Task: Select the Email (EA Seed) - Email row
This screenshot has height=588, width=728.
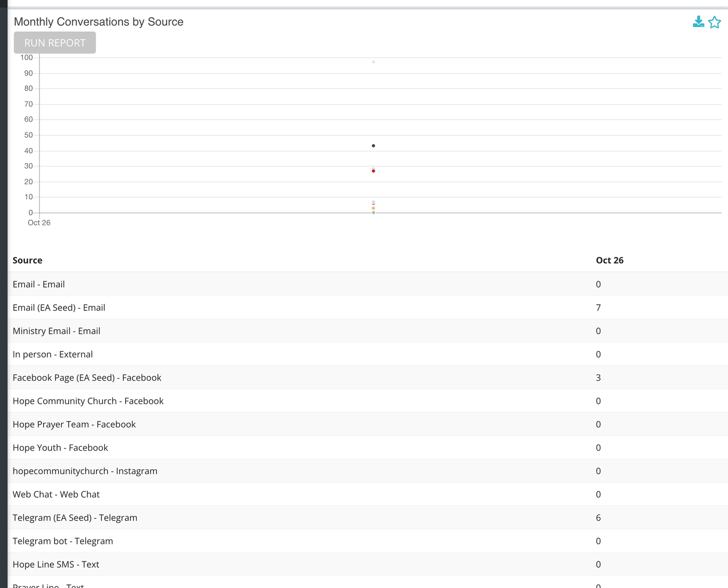Action: (368, 308)
